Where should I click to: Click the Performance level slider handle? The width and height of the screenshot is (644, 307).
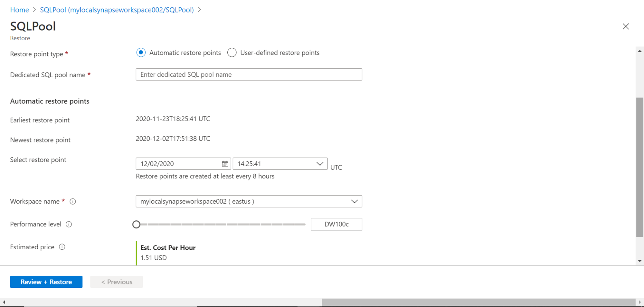click(137, 225)
